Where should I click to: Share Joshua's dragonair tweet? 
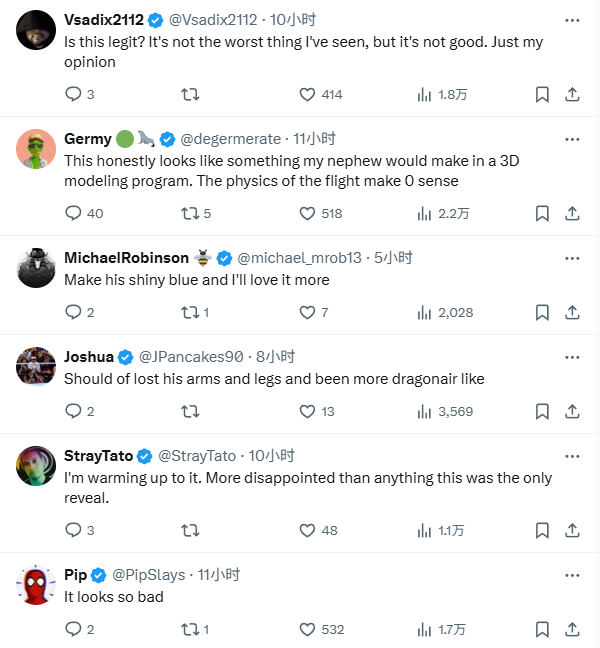tap(572, 411)
